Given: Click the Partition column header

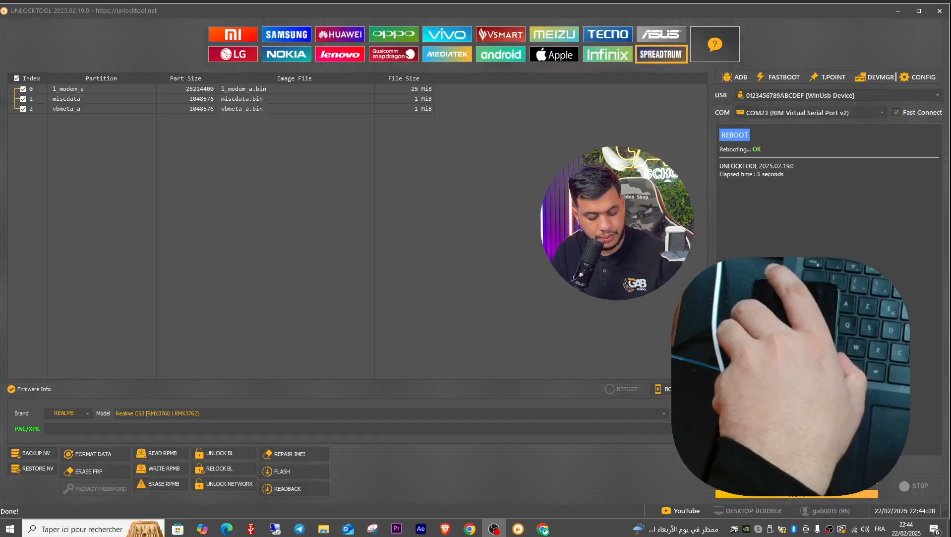Looking at the screenshot, I should pos(101,78).
